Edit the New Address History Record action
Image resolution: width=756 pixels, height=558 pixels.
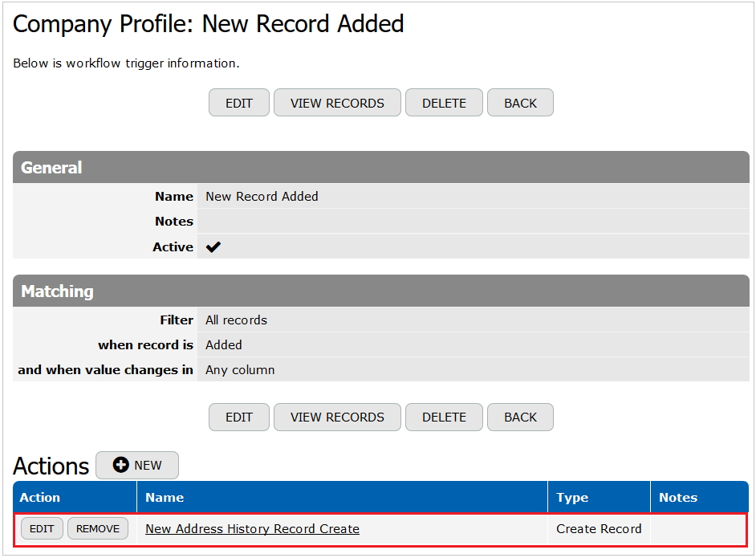tap(42, 528)
